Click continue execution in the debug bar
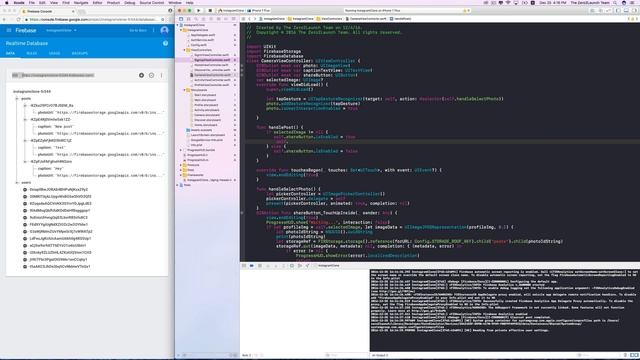This screenshot has width=640, height=360. [x=260, y=266]
